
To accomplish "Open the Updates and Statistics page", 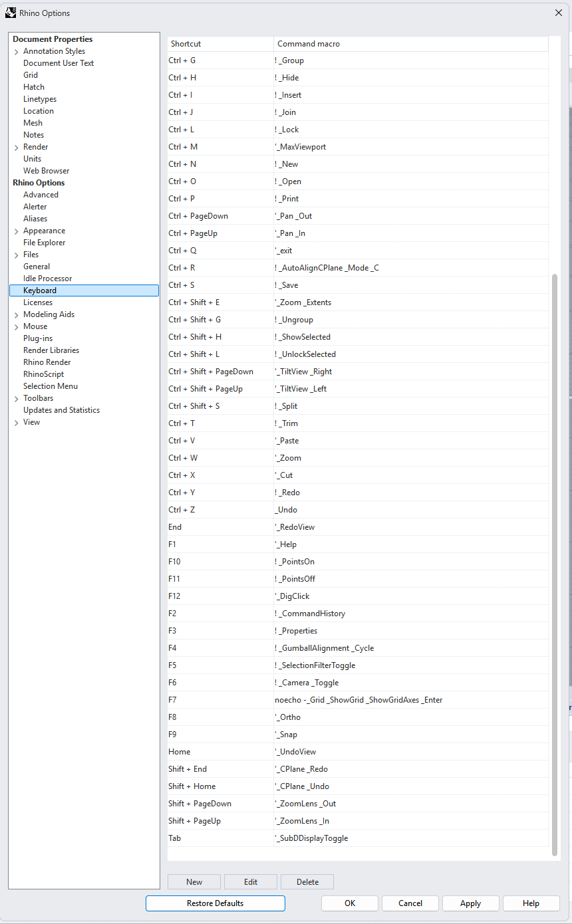I will click(x=61, y=409).
